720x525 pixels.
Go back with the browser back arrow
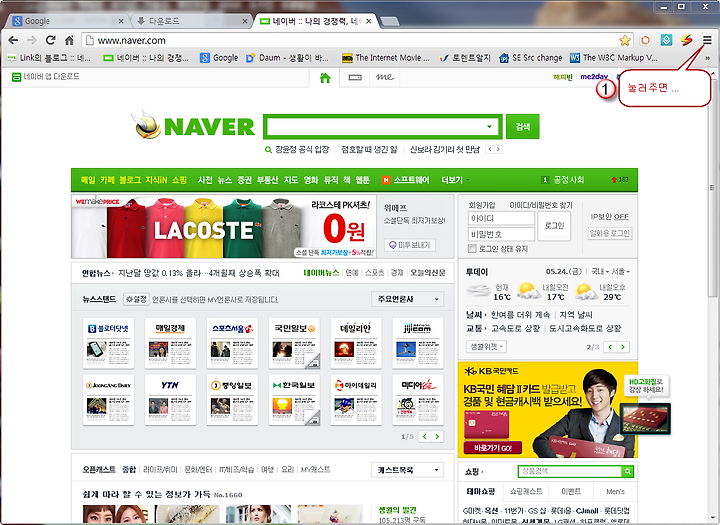pos(13,40)
